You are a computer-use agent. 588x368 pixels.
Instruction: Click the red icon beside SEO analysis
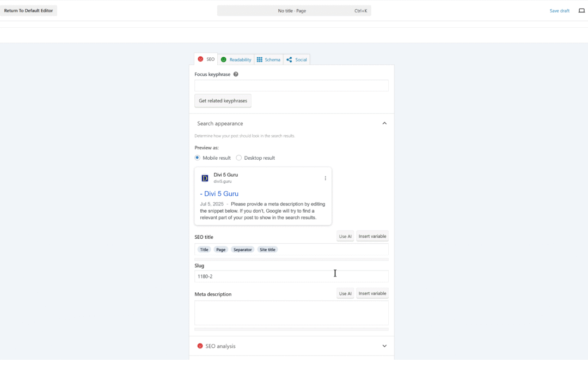200,346
